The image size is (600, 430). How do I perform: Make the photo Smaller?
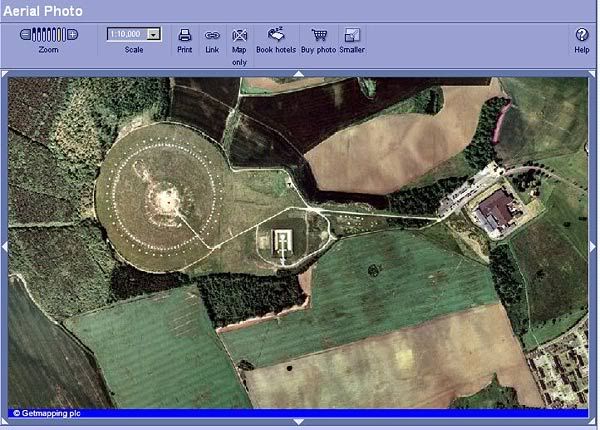point(351,35)
